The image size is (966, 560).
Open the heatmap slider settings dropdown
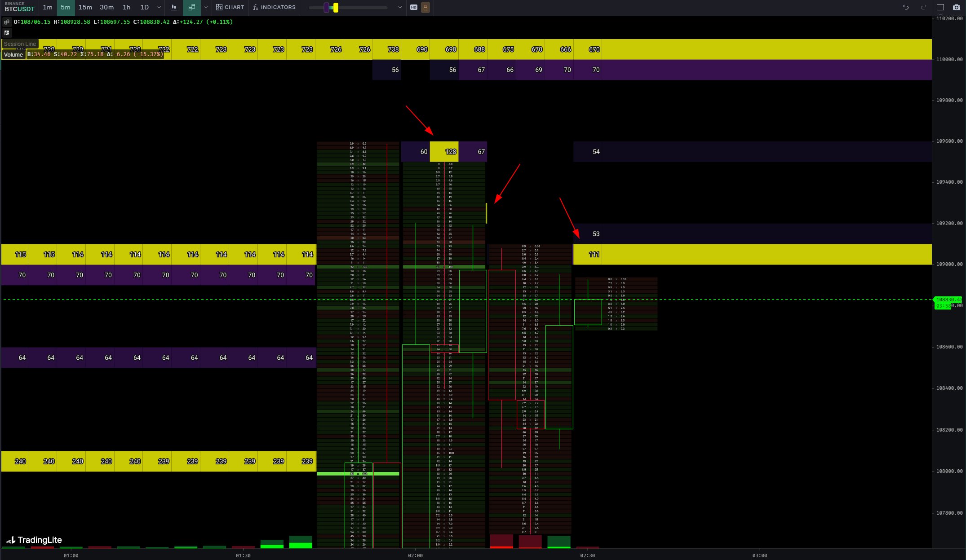coord(399,7)
